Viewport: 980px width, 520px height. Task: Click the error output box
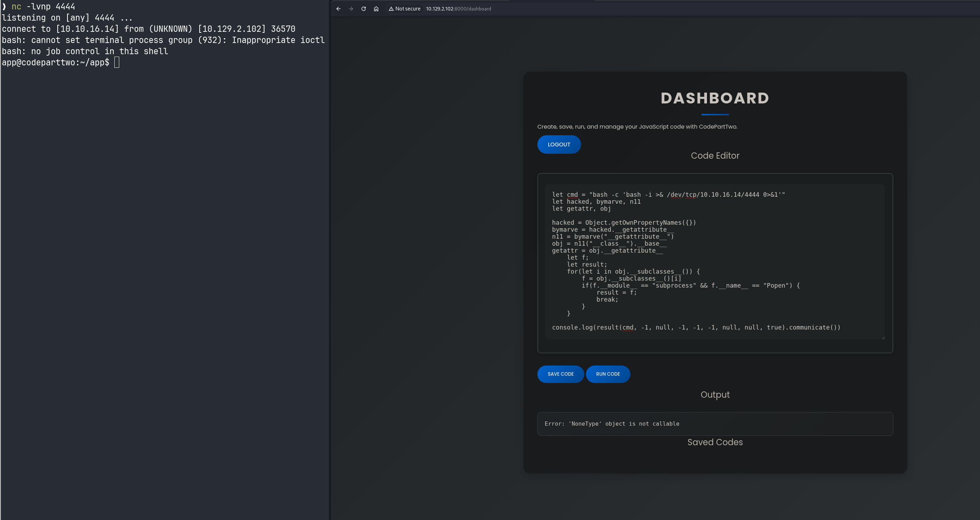(714, 424)
